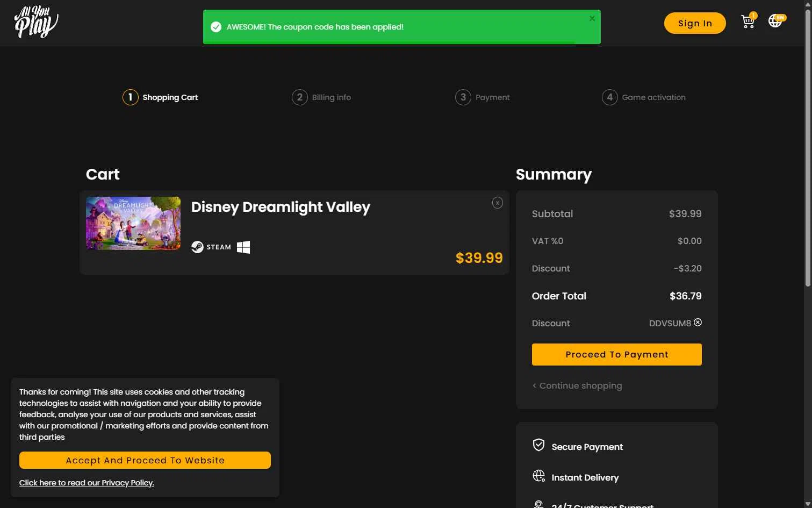Select the Payment step

click(x=483, y=97)
